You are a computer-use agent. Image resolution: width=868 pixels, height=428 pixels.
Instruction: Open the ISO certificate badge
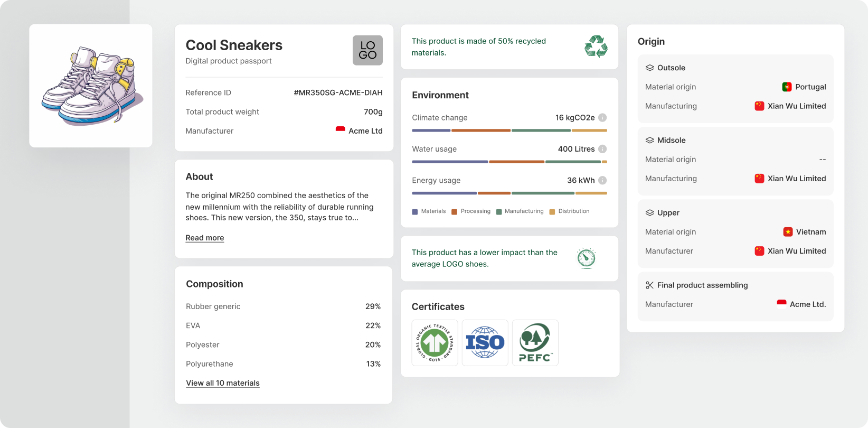coord(485,343)
